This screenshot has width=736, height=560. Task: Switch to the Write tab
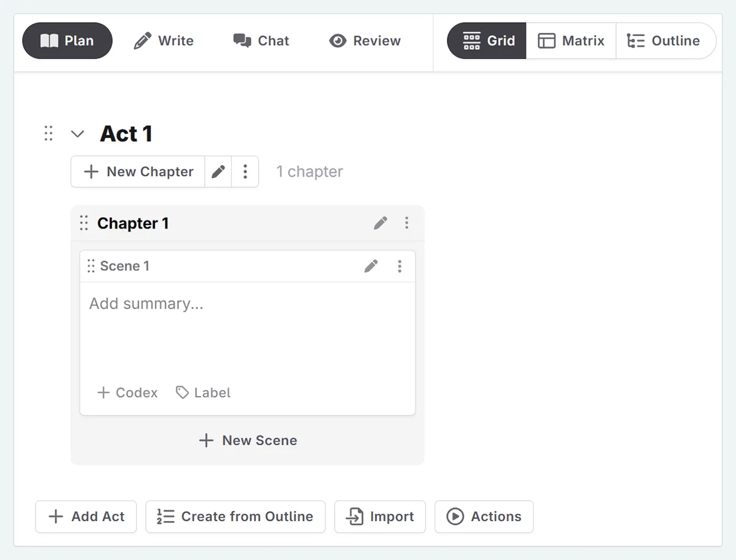[164, 41]
